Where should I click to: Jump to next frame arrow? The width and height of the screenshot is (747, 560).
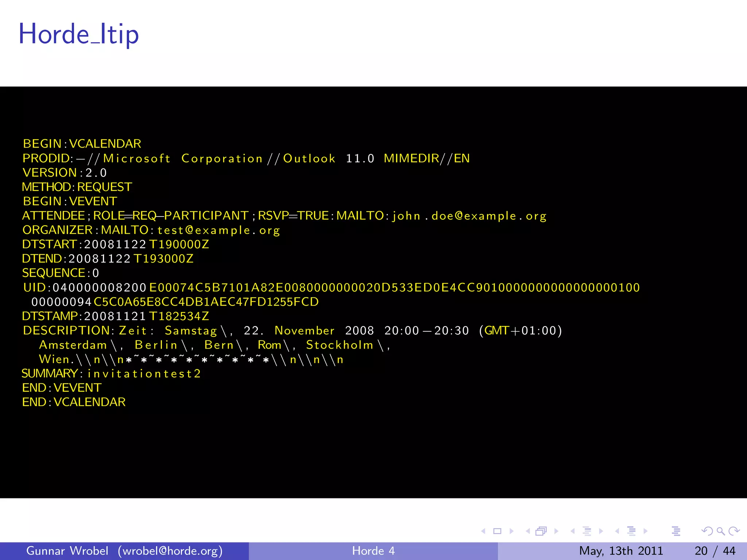point(556,531)
